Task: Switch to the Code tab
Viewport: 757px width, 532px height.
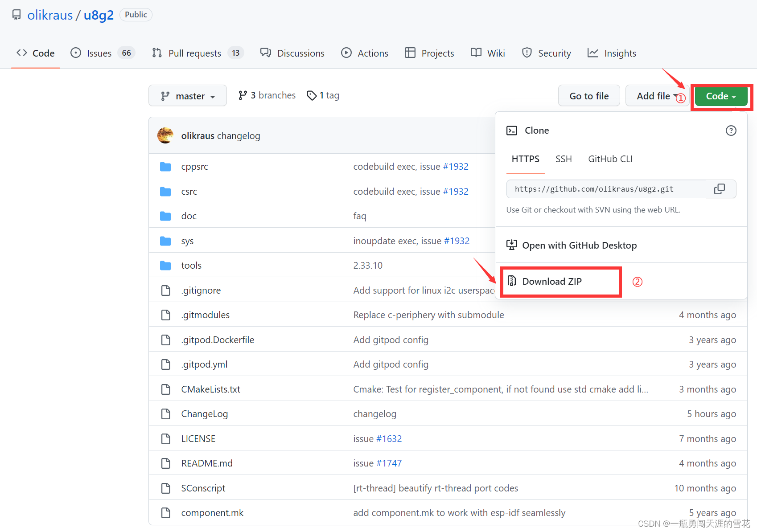Action: point(36,53)
